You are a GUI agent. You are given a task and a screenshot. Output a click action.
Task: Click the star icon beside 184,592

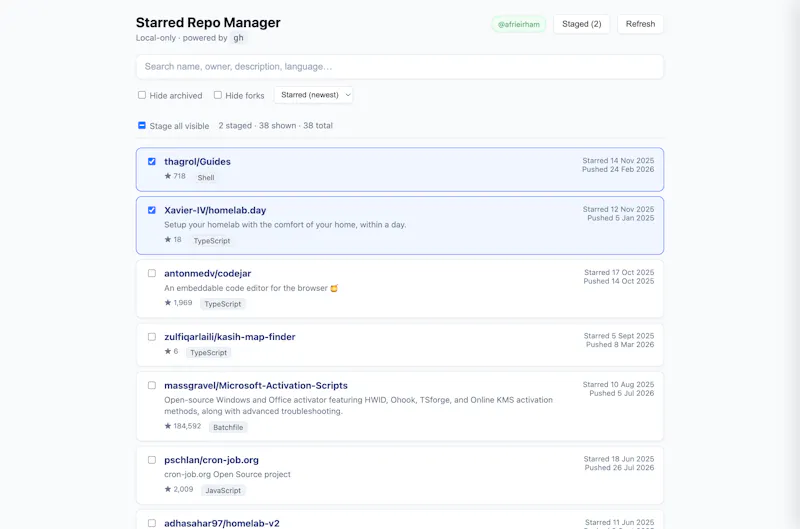point(167,426)
